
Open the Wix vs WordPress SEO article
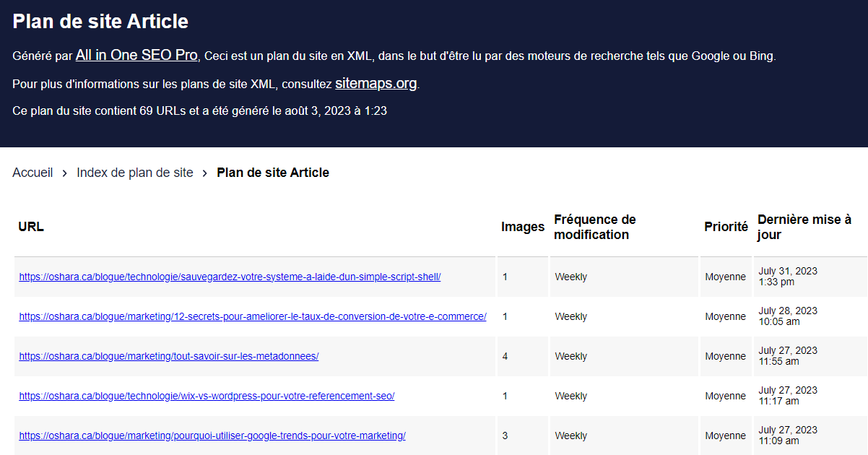point(206,396)
